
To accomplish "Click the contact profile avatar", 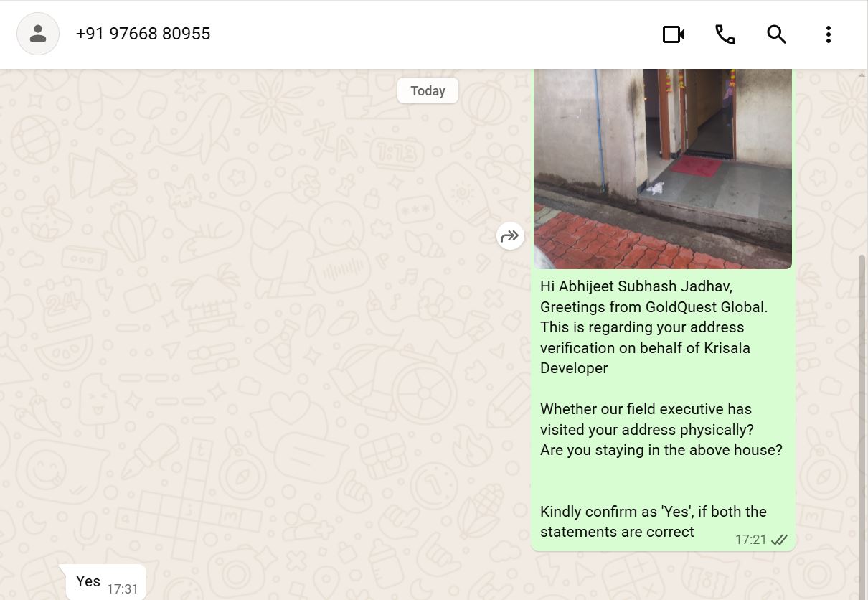I will 38,34.
